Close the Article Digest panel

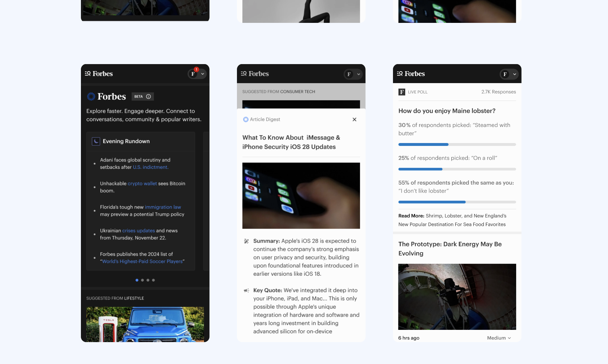[354, 120]
